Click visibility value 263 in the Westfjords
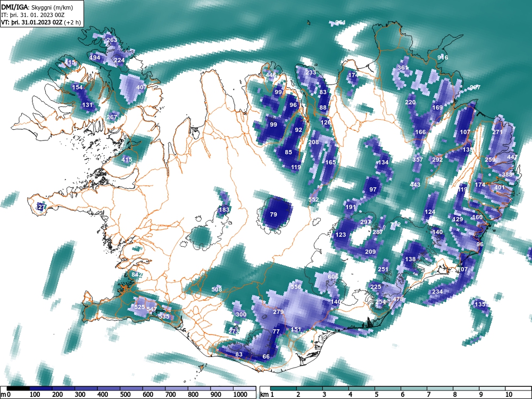The height and width of the screenshot is (399, 532). click(x=112, y=40)
